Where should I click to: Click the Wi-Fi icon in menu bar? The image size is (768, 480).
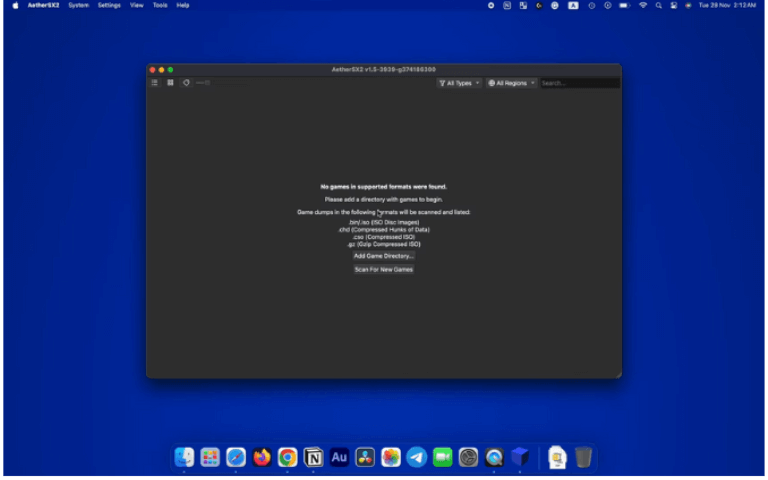coord(643,5)
